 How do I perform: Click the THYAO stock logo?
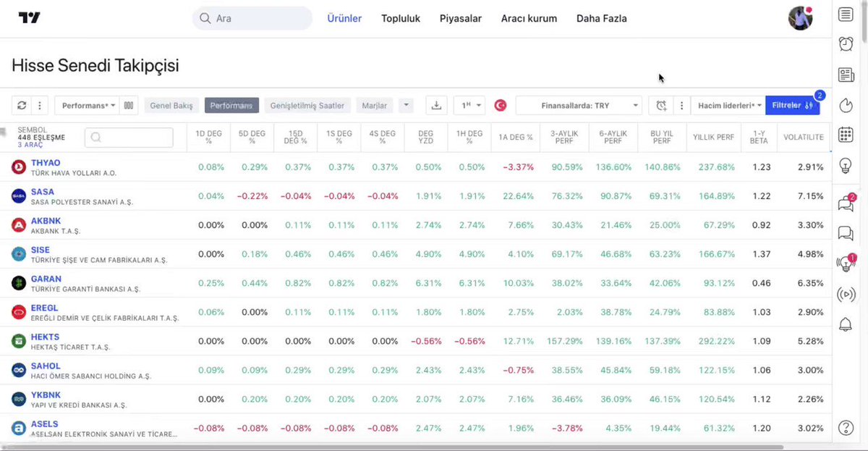(19, 167)
